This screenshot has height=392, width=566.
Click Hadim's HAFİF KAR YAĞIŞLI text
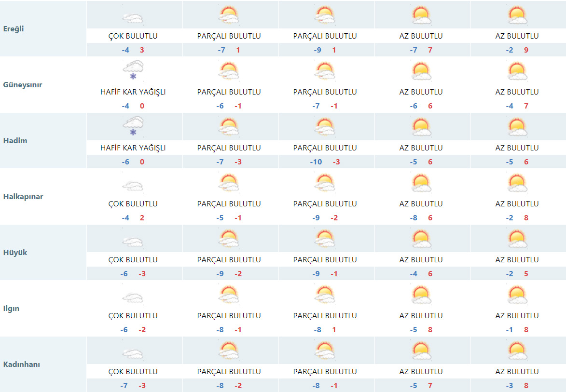(x=133, y=148)
